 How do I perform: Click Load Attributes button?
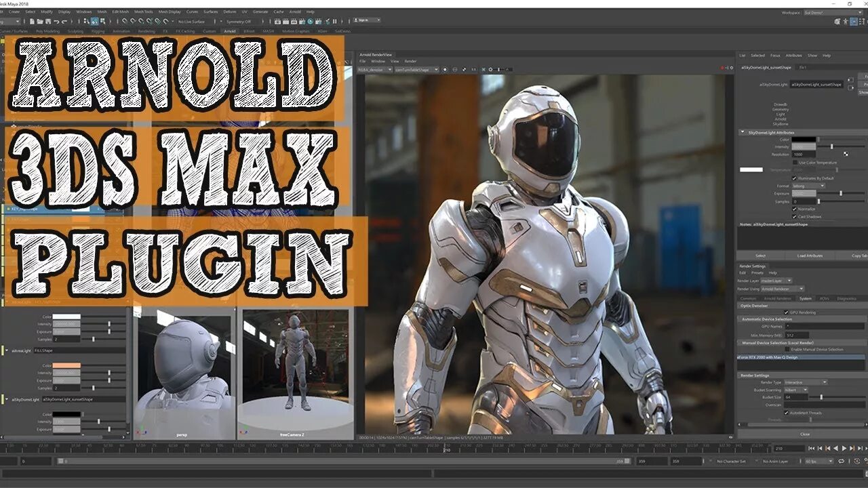point(810,256)
